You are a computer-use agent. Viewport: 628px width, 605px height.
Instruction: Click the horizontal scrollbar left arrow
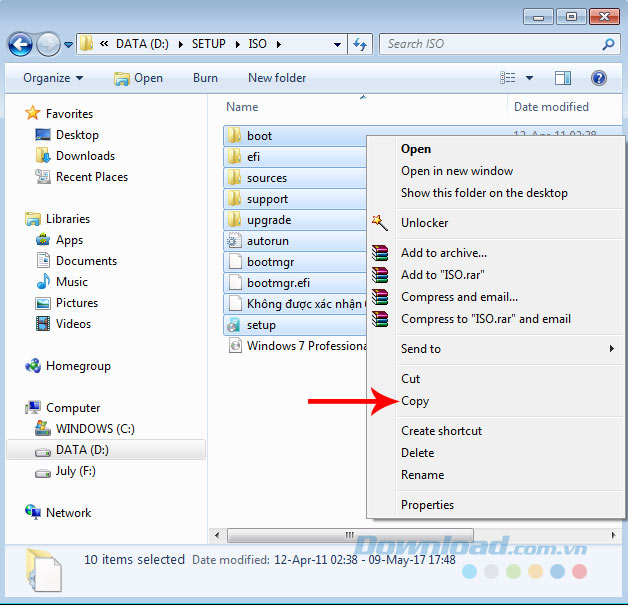tap(217, 535)
